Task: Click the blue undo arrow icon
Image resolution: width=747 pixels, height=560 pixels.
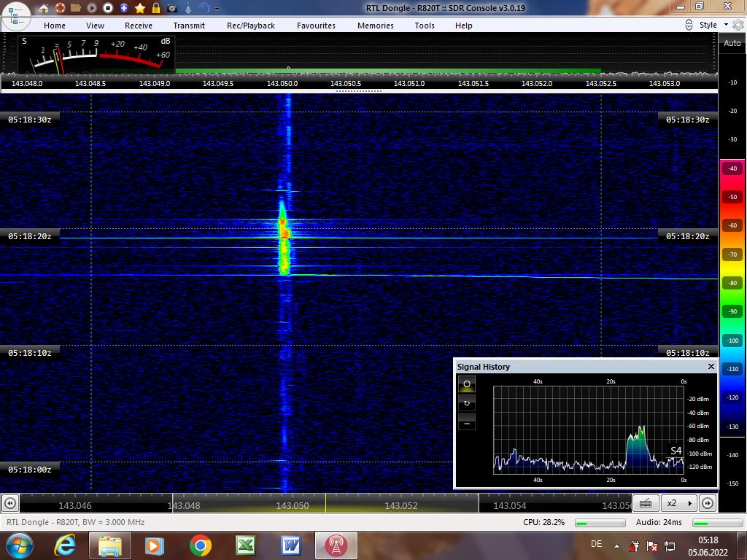Action: click(204, 7)
